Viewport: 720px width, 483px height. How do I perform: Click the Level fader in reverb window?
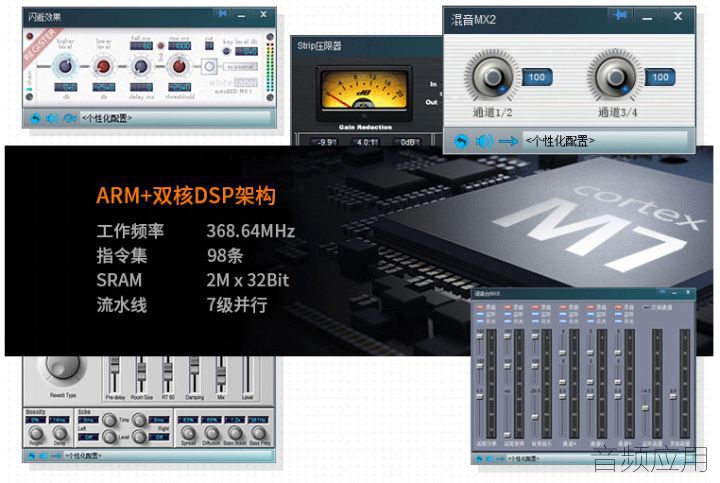pyautogui.click(x=247, y=374)
